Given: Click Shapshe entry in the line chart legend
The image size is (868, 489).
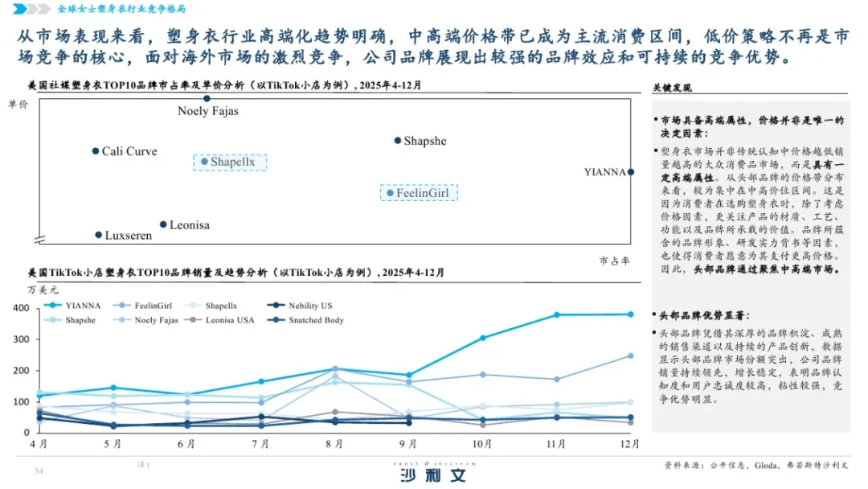Looking at the screenshot, I should (x=70, y=320).
